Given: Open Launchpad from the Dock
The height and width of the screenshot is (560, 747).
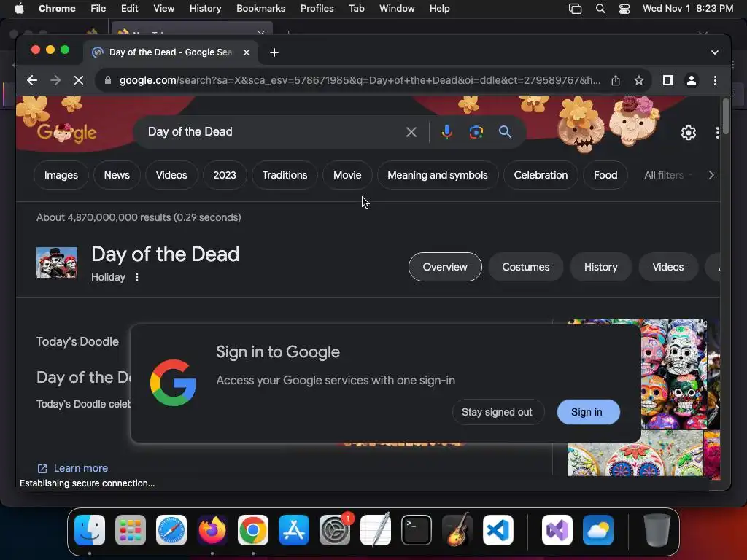Looking at the screenshot, I should tap(131, 530).
